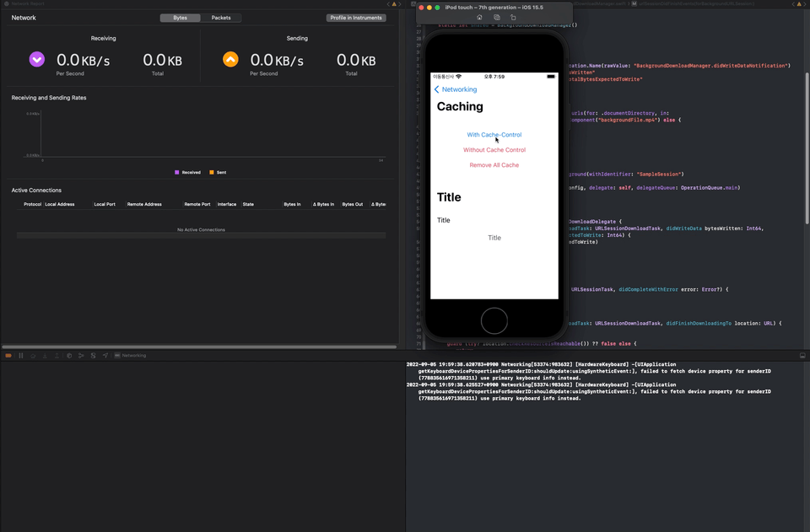
Task: Click the battery icon in simulator status bar
Action: [x=551, y=77]
